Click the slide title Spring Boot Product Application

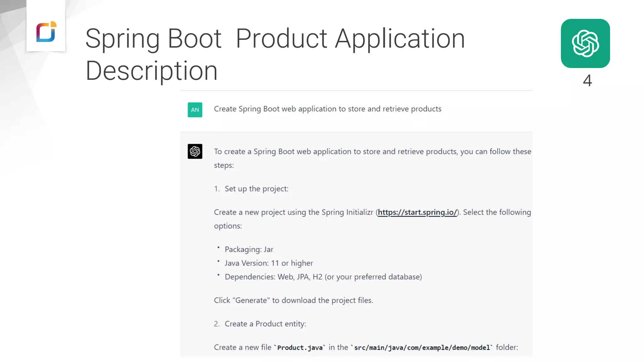pos(275,39)
